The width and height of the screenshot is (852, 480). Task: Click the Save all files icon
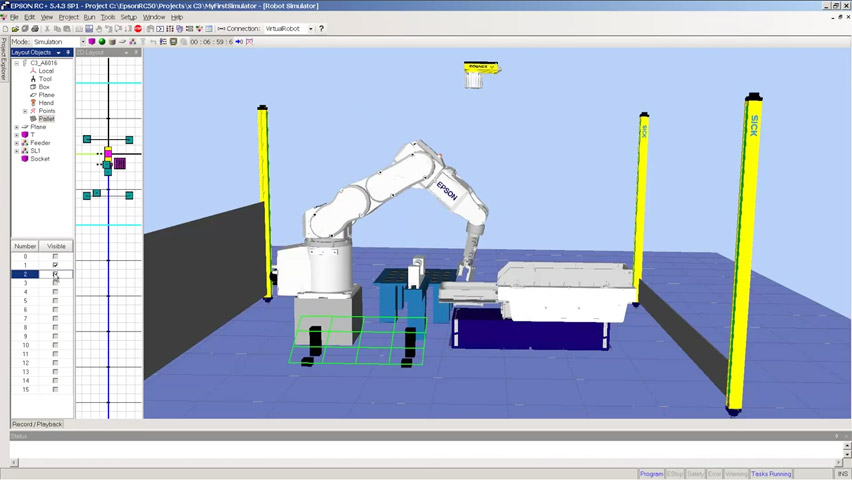[x=25, y=29]
